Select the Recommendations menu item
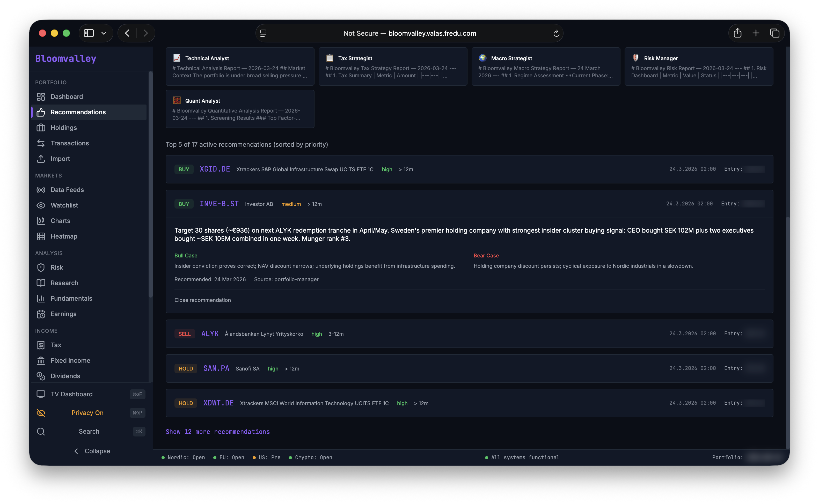 tap(89, 112)
